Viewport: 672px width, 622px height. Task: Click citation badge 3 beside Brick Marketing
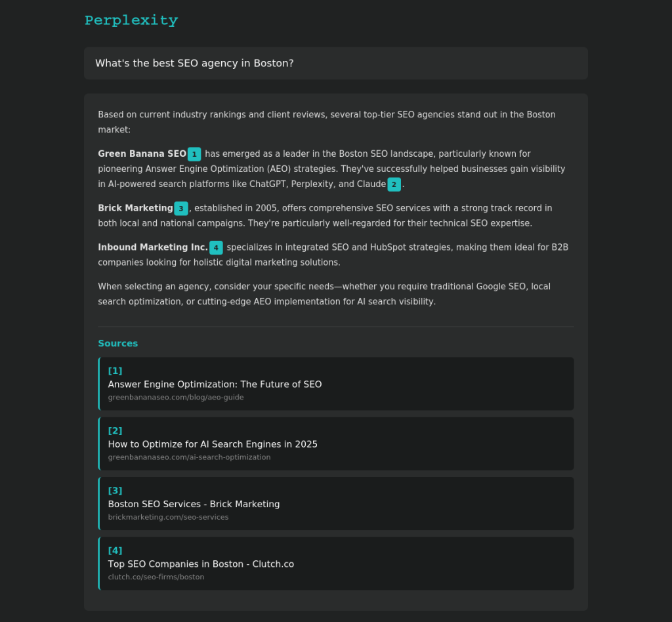[x=181, y=209]
